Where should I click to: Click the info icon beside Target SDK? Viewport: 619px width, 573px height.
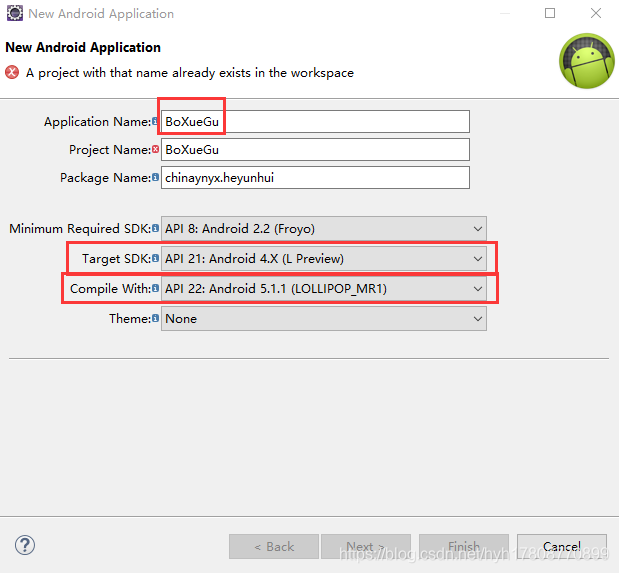point(155,258)
